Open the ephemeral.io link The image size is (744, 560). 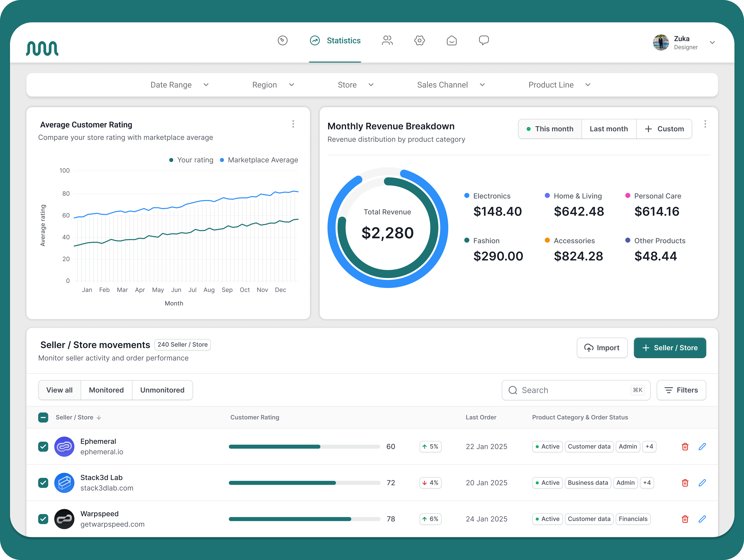(x=102, y=452)
